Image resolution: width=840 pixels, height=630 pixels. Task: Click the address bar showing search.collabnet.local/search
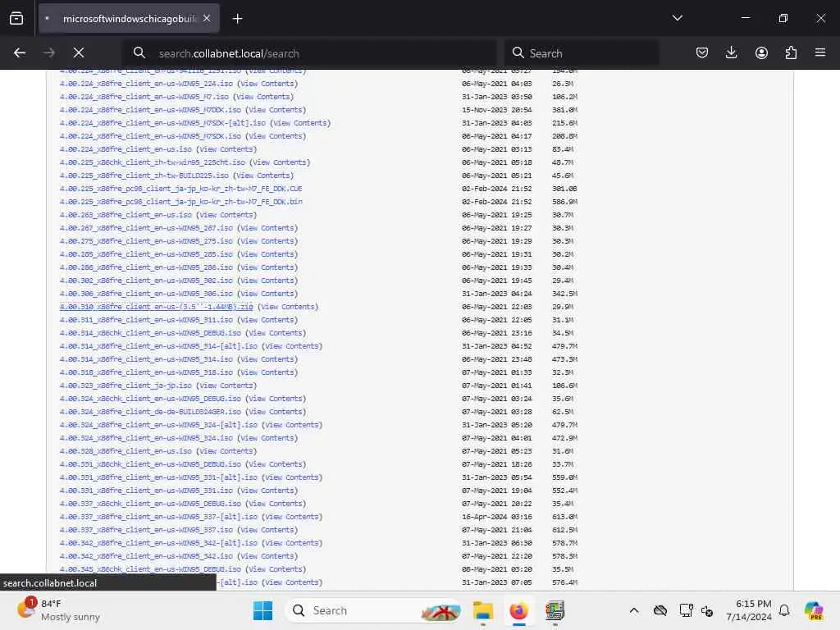(x=311, y=53)
